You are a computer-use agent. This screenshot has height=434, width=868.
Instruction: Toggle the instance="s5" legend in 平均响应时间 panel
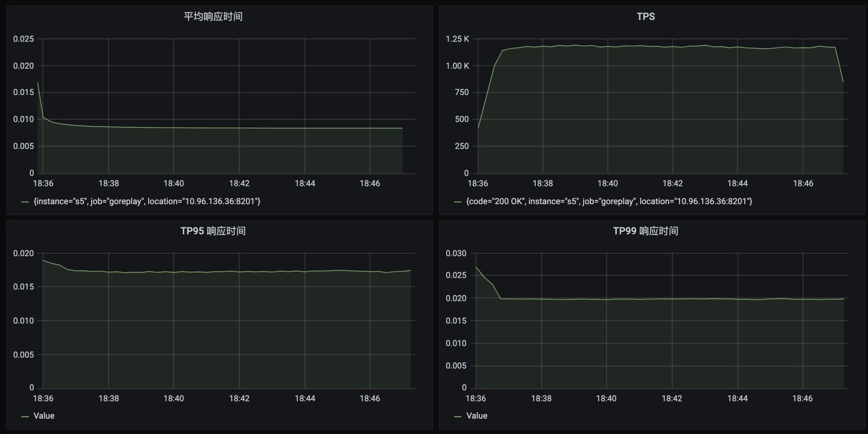tap(147, 201)
